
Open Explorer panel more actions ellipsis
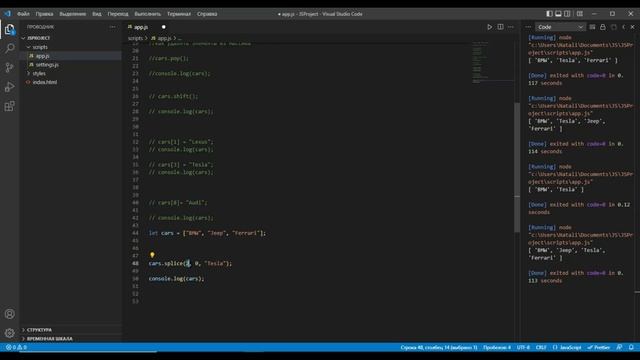pyautogui.click(x=113, y=27)
